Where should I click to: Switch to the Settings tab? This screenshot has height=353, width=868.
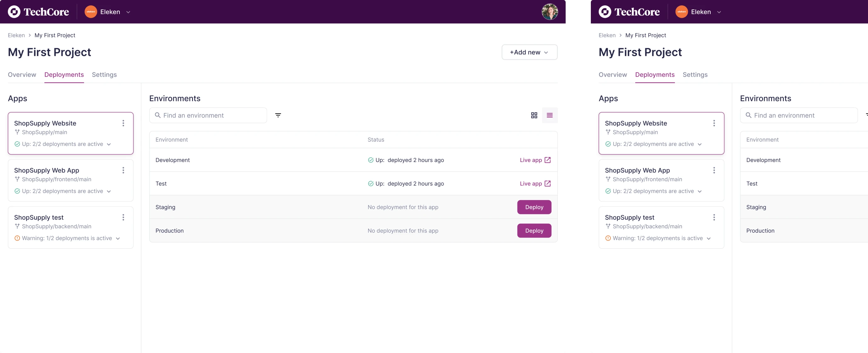(x=104, y=75)
